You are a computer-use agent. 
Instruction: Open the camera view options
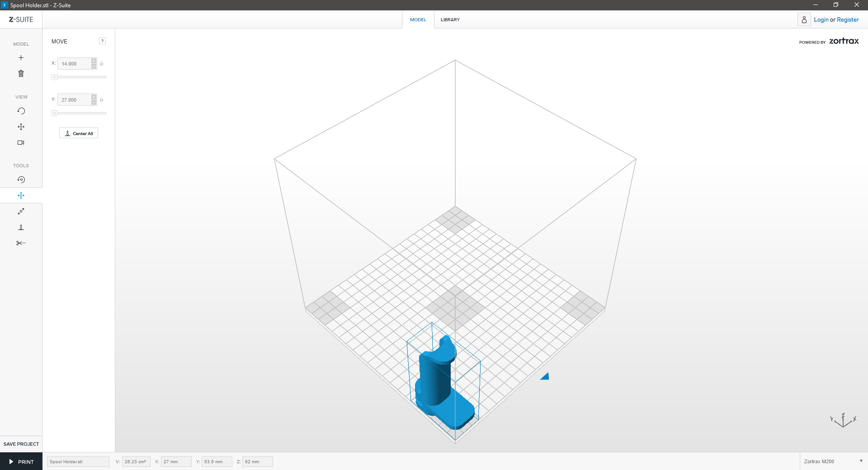coord(21,143)
